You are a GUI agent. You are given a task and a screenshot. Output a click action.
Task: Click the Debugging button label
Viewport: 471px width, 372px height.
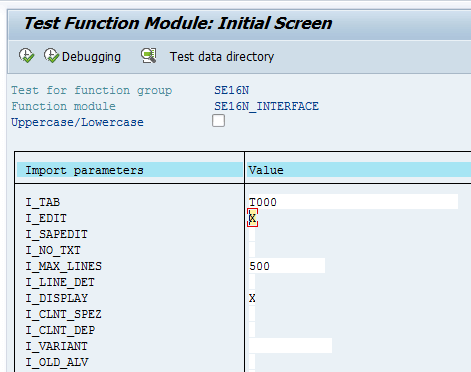point(91,57)
